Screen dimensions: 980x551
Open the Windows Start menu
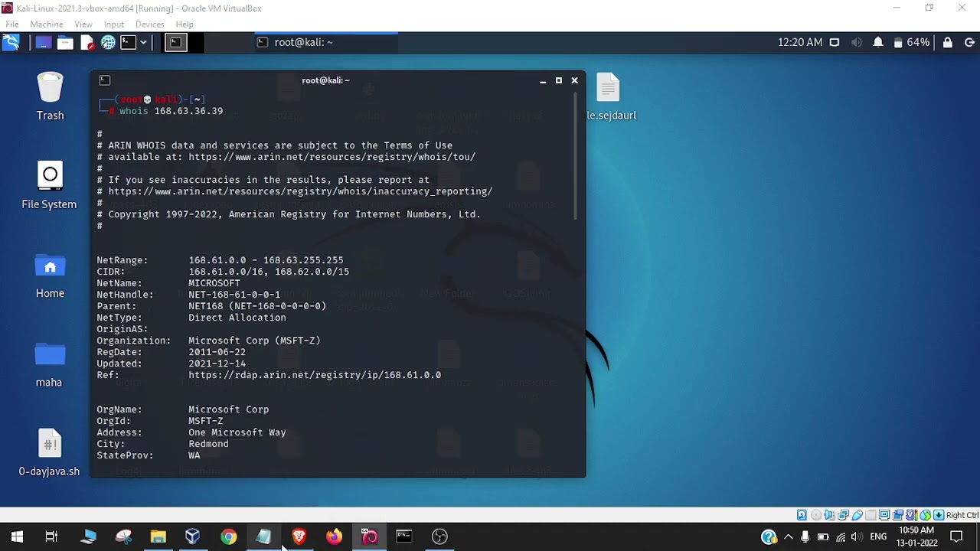pyautogui.click(x=17, y=536)
